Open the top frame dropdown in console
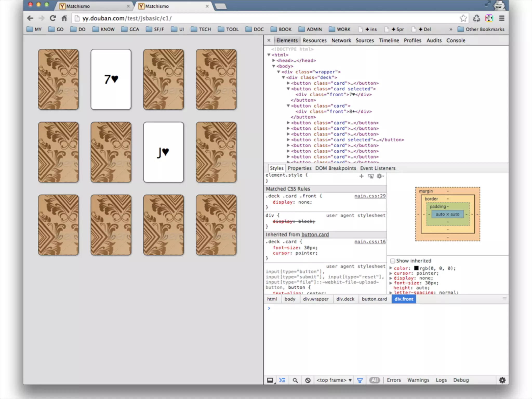 coord(334,380)
